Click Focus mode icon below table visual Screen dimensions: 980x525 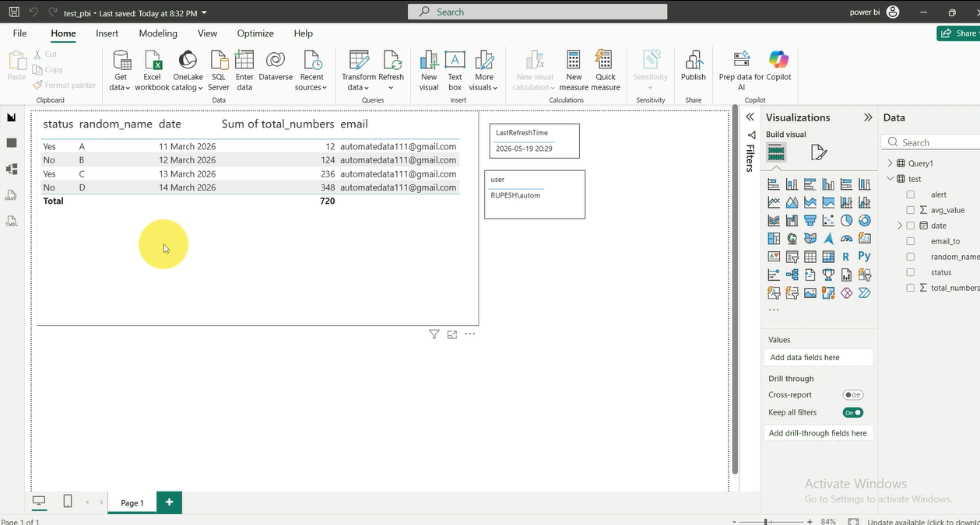[452, 334]
